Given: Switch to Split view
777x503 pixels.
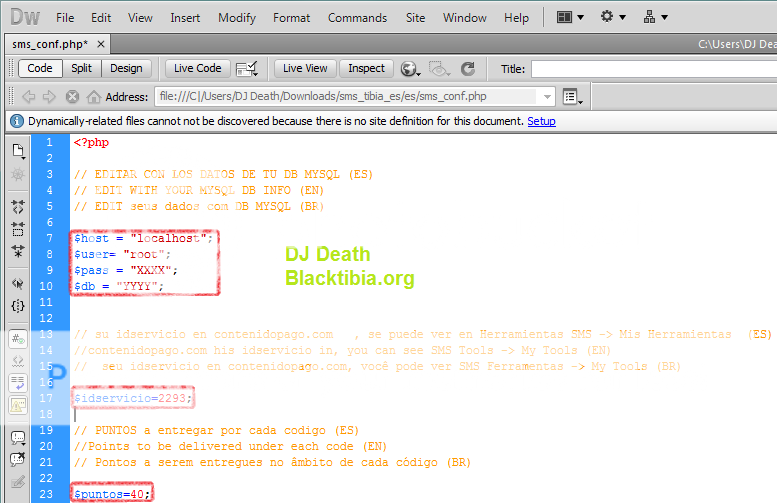Looking at the screenshot, I should tap(81, 68).
